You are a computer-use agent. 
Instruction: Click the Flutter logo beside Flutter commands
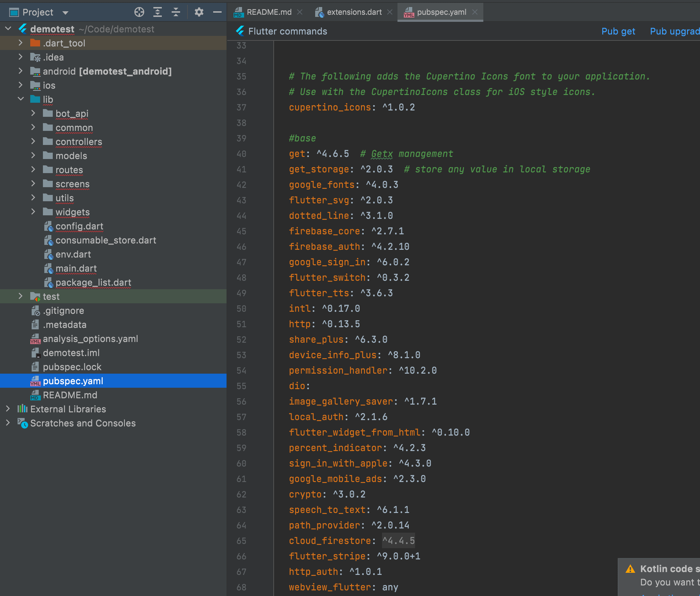[240, 31]
